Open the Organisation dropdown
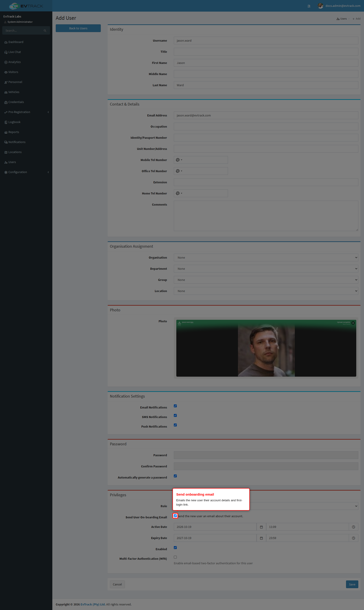364x610 pixels. (x=266, y=257)
